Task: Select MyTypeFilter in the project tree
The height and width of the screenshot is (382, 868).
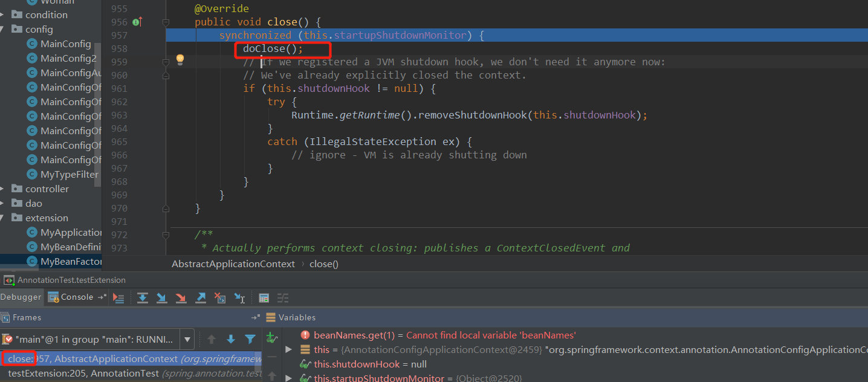Action: 70,174
